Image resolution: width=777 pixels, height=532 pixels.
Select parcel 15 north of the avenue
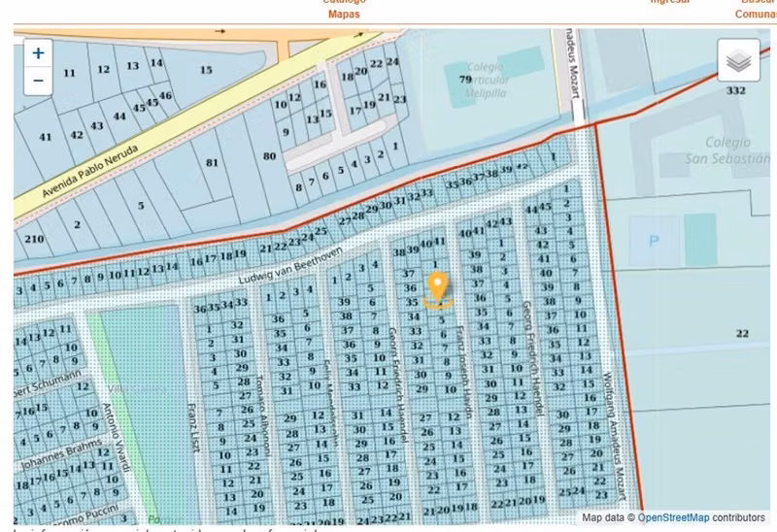(206, 70)
